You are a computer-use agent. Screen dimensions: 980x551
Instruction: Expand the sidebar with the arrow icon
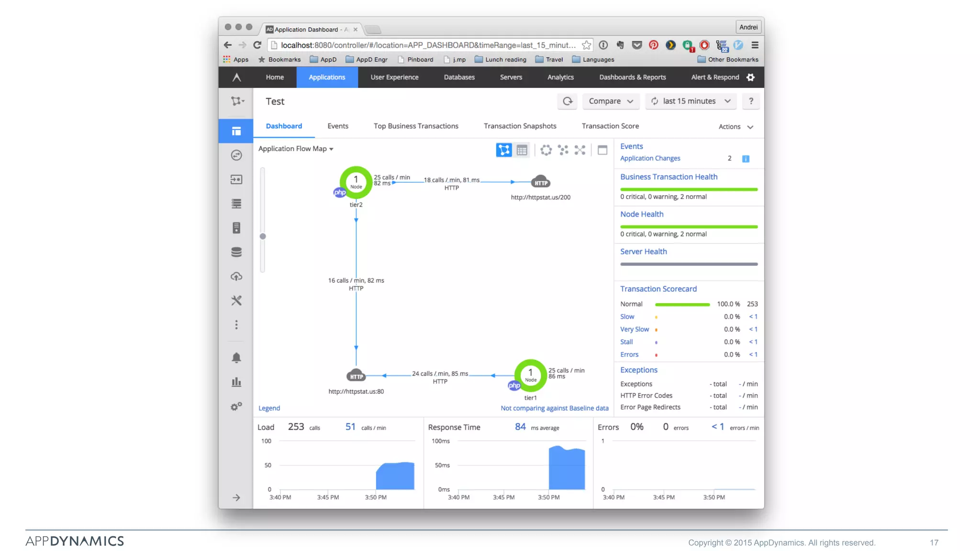click(236, 497)
